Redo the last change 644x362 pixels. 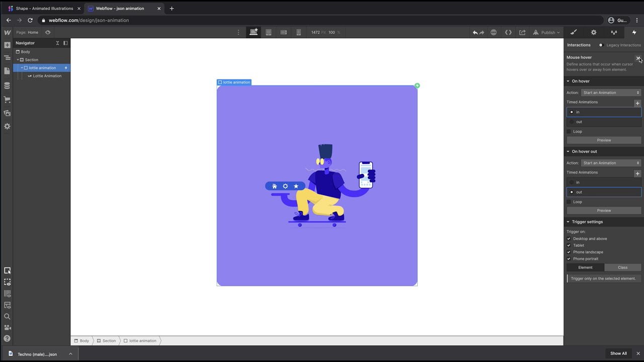click(x=481, y=32)
